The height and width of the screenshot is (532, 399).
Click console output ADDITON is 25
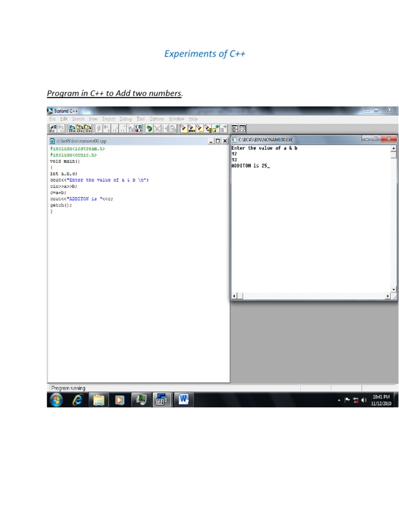[x=250, y=166]
